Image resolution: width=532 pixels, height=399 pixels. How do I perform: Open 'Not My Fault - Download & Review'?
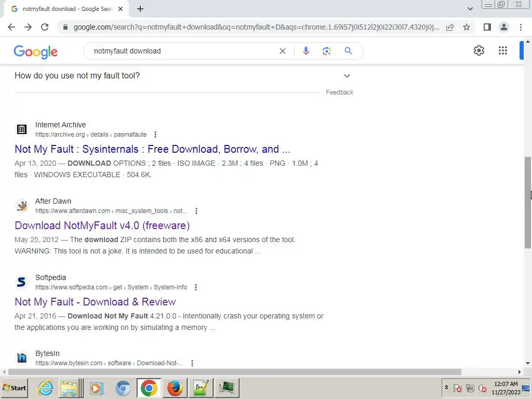(x=96, y=302)
